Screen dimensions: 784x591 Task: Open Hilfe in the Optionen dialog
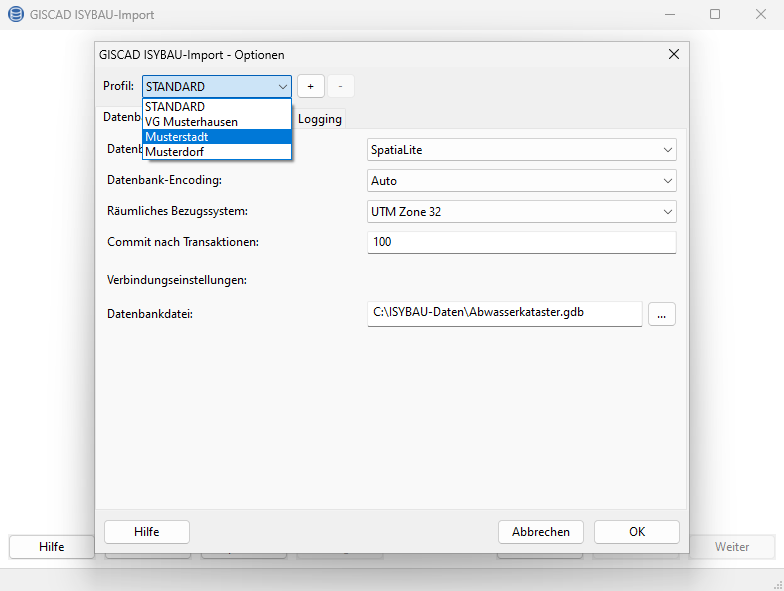pos(146,532)
